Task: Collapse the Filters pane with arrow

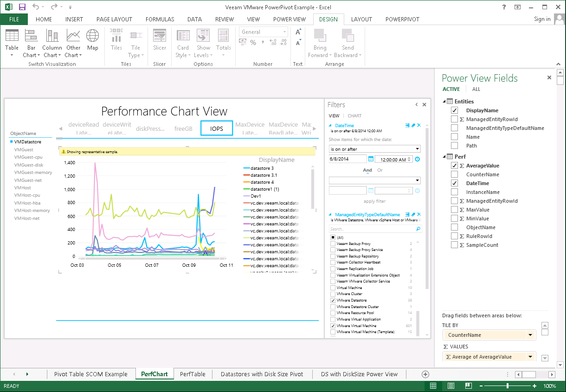Action: coord(417,105)
